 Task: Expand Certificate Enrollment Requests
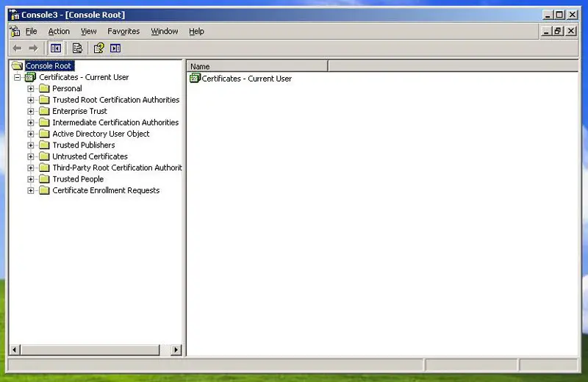(31, 190)
